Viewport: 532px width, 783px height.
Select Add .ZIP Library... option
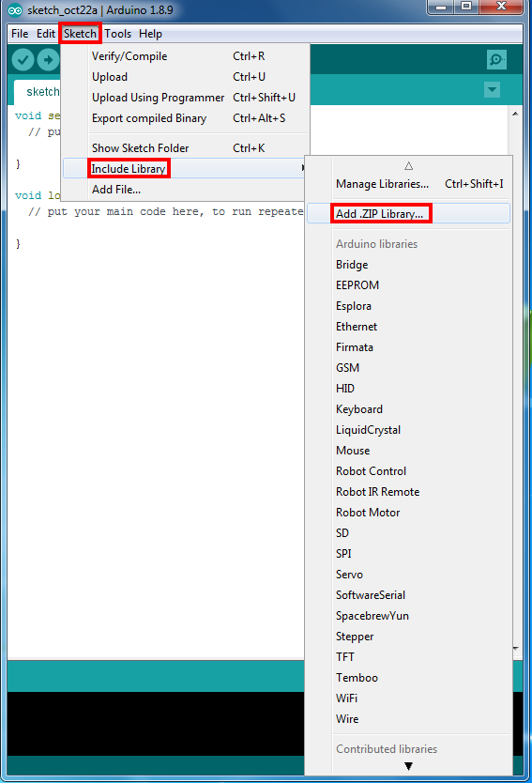pos(408,214)
